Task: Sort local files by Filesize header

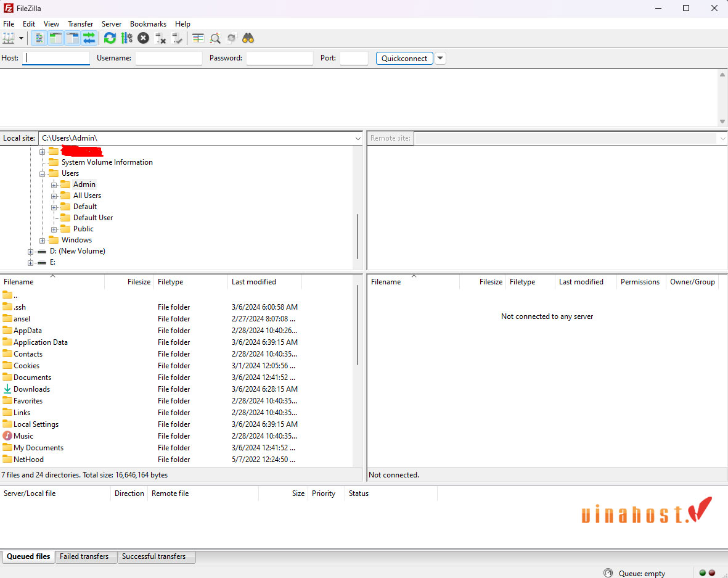Action: pos(129,282)
